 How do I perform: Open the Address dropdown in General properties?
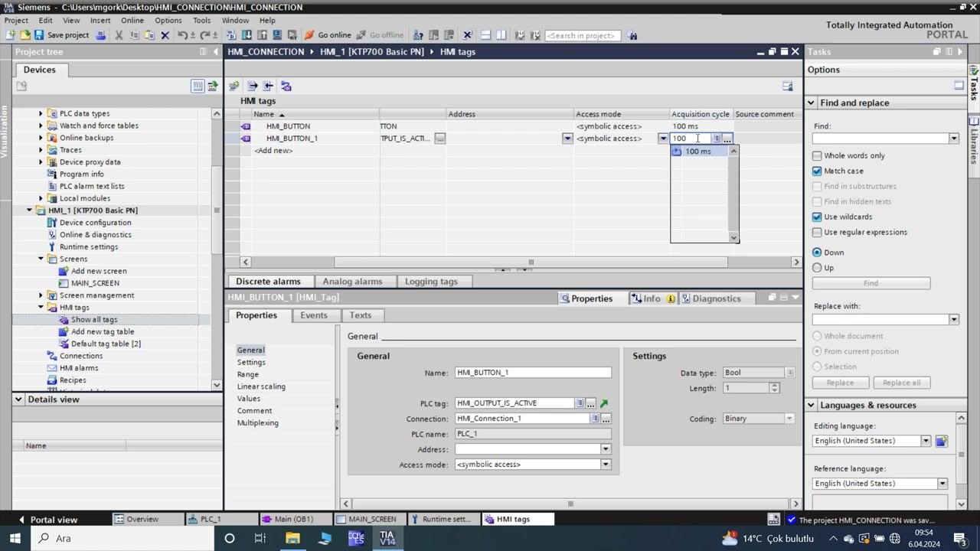click(606, 449)
